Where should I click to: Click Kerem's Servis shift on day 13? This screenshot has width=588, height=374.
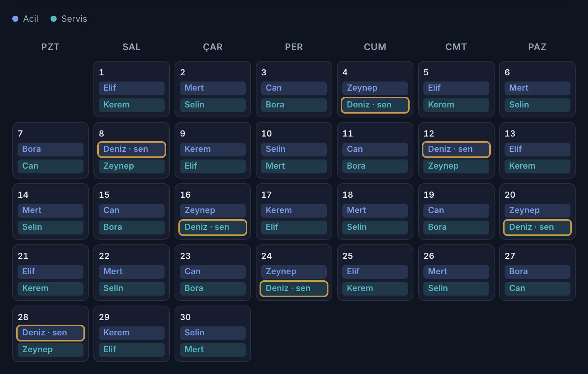tap(537, 166)
